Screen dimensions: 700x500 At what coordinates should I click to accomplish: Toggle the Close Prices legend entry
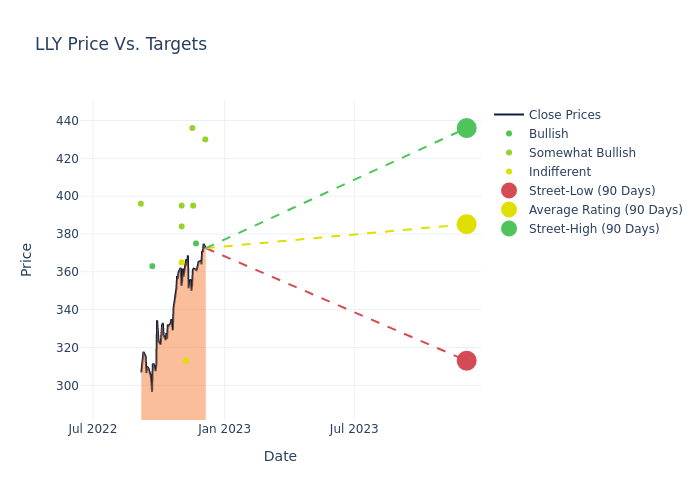(x=564, y=115)
